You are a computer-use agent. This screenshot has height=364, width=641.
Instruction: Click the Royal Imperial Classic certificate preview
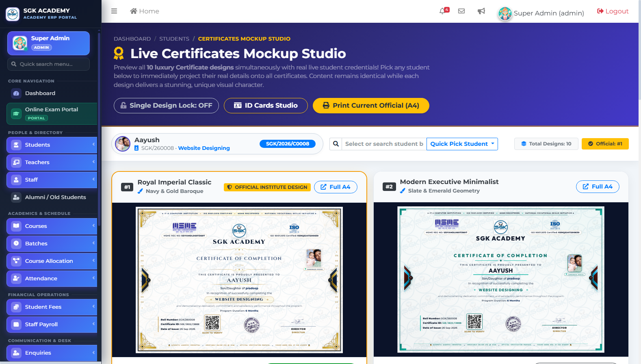[x=239, y=280]
